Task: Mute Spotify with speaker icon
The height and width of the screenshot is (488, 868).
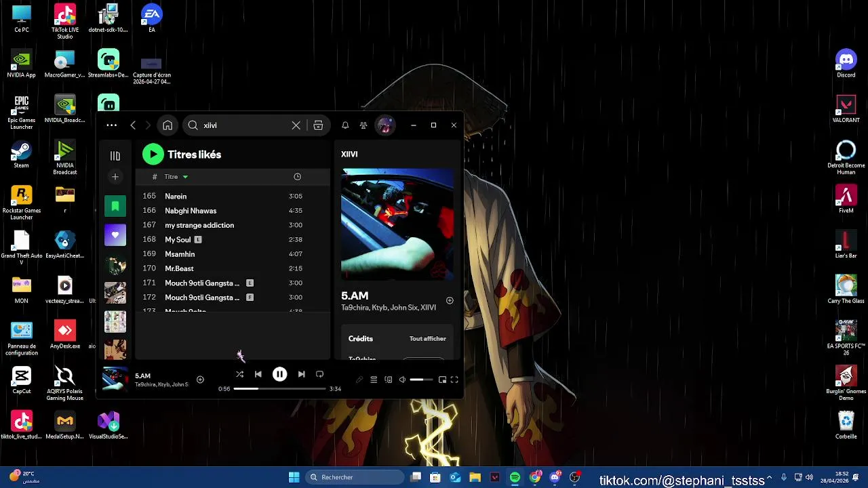Action: pos(402,380)
